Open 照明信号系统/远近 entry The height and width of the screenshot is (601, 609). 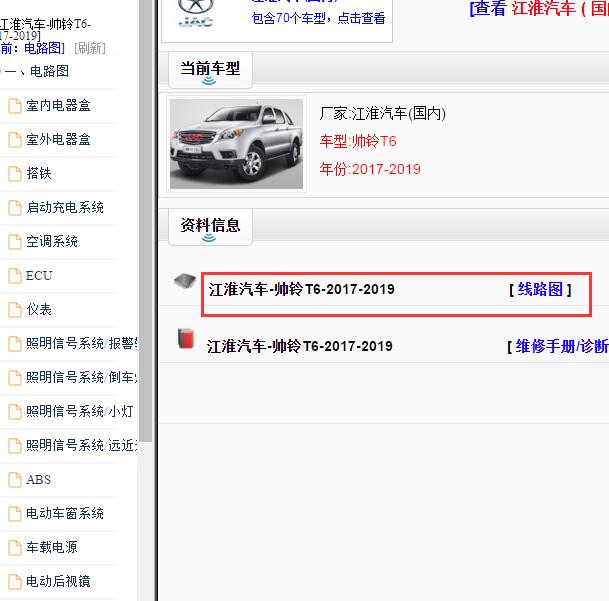[x=82, y=446]
